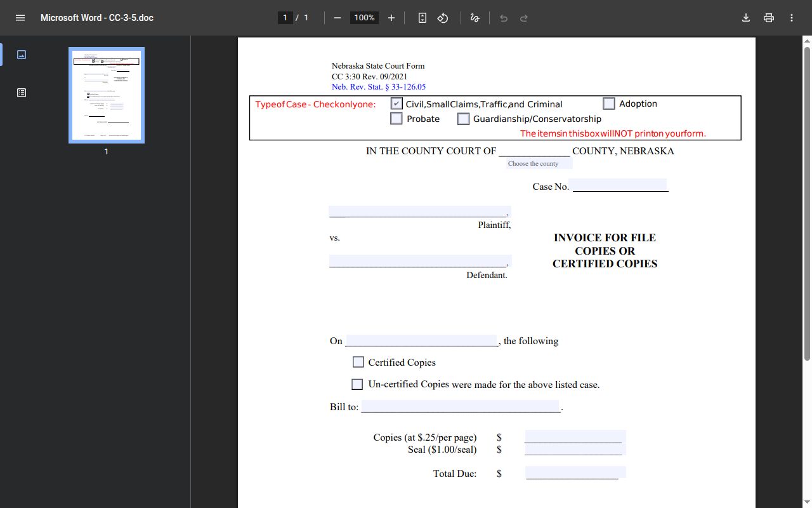The width and height of the screenshot is (812, 508).
Task: Click the Copies amount field
Action: (575, 437)
